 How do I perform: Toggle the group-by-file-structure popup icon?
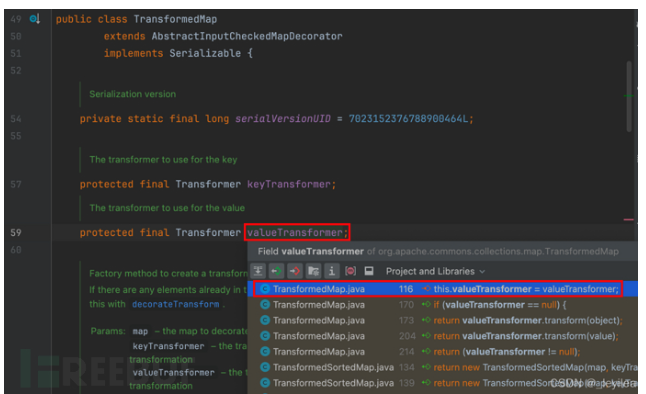[258, 271]
